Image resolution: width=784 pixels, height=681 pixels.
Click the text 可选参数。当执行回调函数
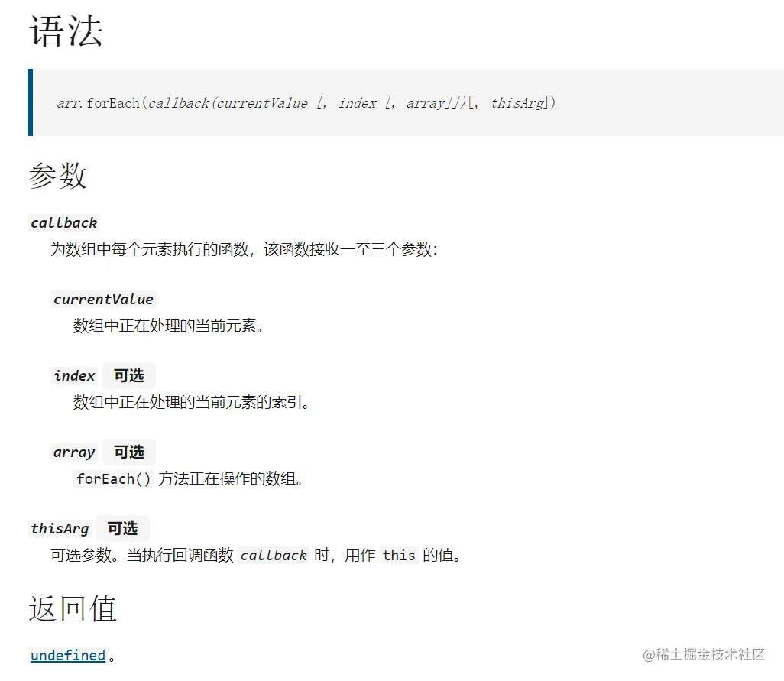(x=142, y=555)
